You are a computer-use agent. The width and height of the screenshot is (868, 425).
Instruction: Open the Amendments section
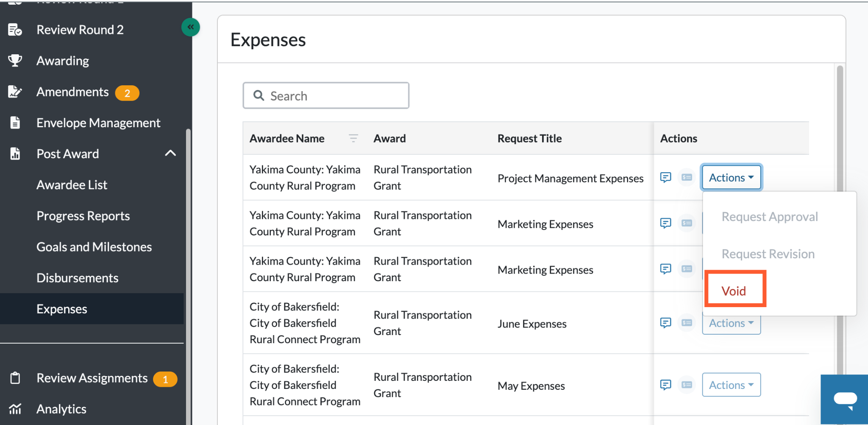(72, 92)
